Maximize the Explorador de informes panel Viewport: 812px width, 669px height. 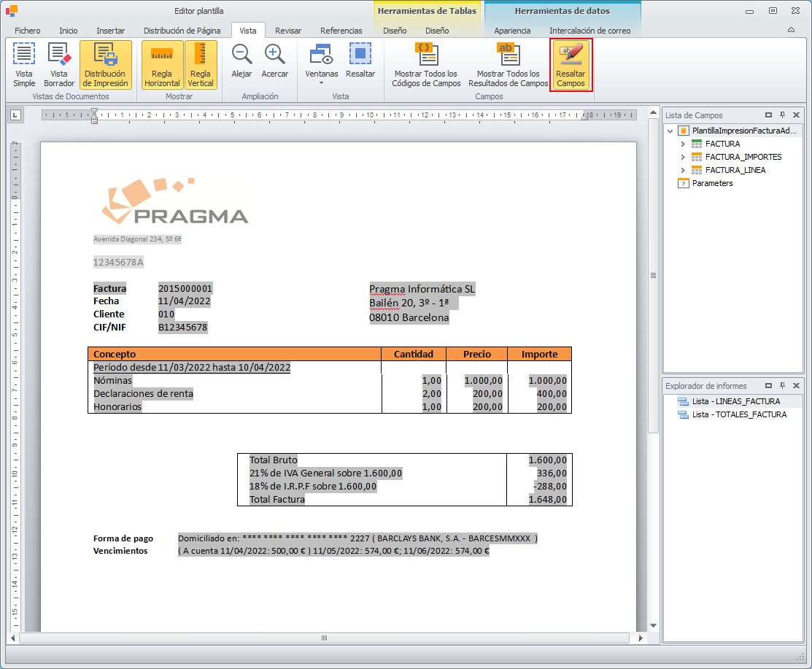click(x=768, y=386)
